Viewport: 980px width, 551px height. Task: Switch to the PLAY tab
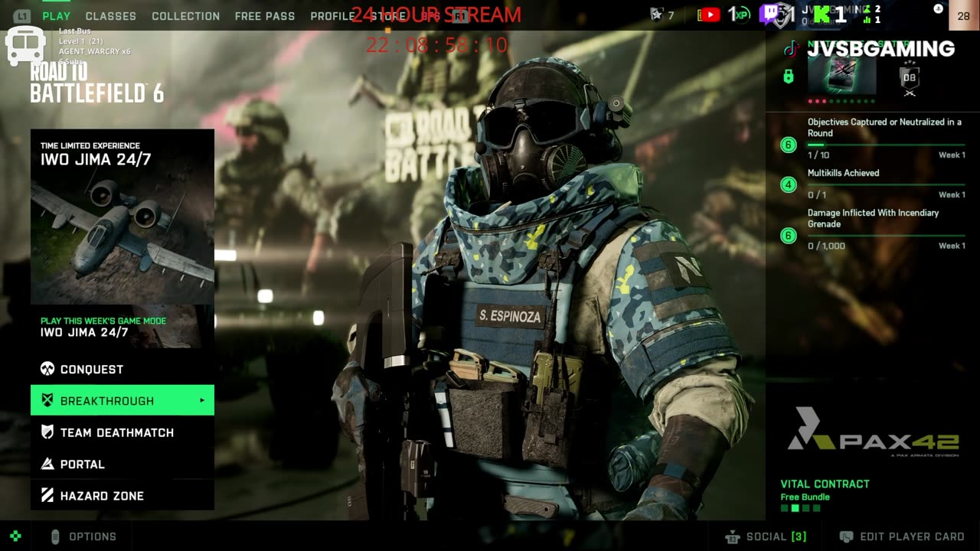pyautogui.click(x=57, y=16)
